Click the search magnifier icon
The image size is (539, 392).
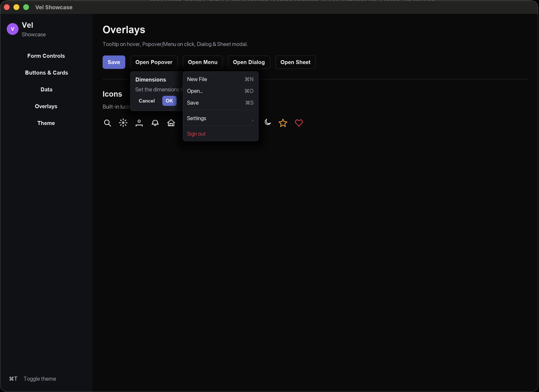click(x=107, y=123)
